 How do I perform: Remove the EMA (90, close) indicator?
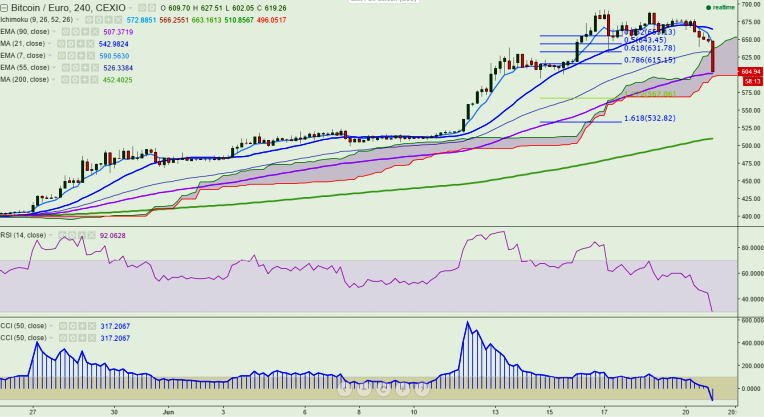(x=95, y=32)
